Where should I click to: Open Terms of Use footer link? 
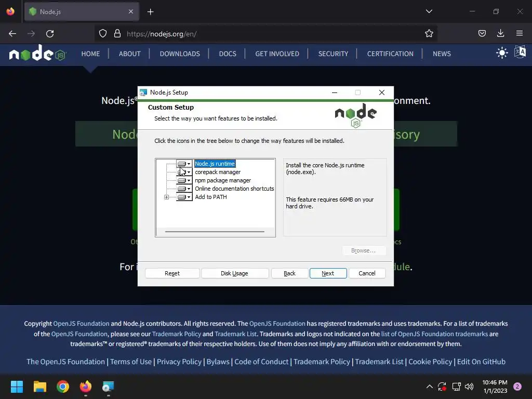tap(130, 362)
